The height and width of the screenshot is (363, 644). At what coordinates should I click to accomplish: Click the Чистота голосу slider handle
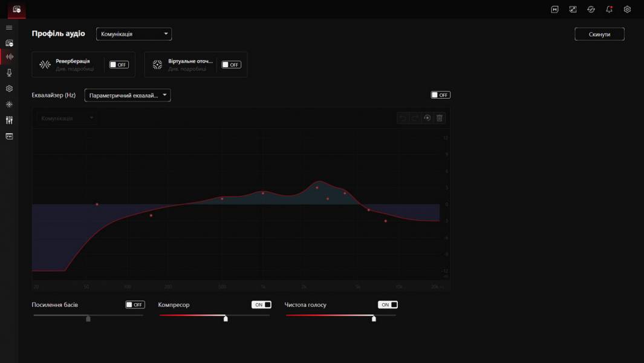[374, 318]
